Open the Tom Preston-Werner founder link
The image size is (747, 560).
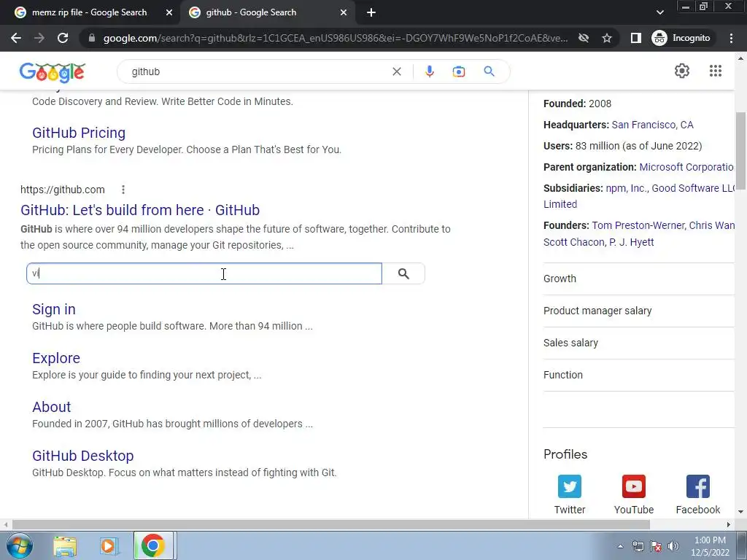[x=638, y=225]
